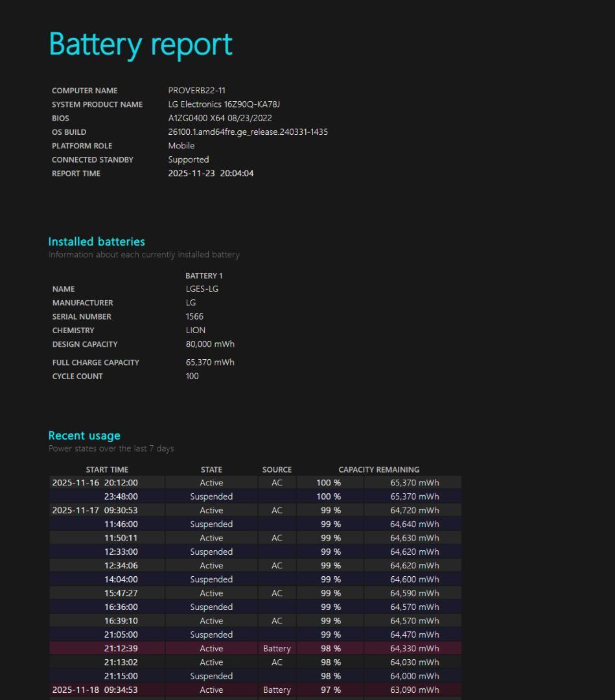Click the Battery report page title

(x=140, y=43)
